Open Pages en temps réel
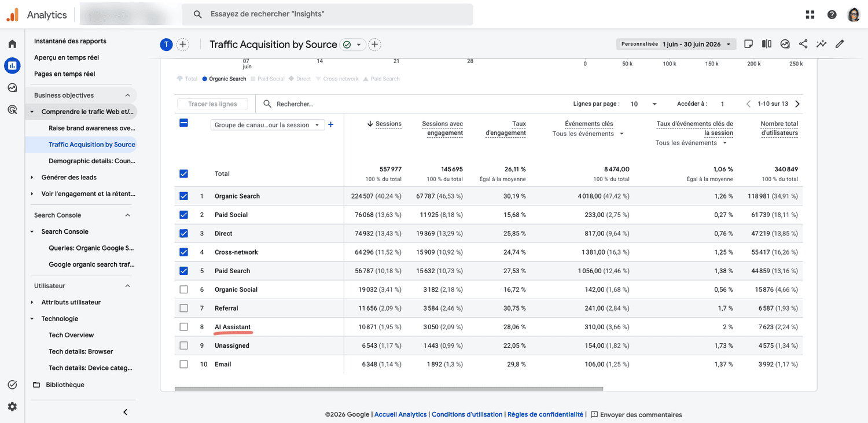 click(x=64, y=74)
